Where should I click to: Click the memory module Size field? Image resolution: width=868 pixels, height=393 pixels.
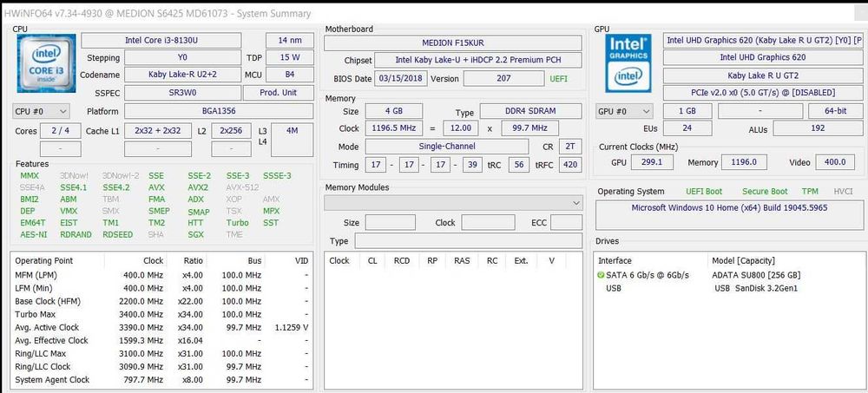pos(391,223)
